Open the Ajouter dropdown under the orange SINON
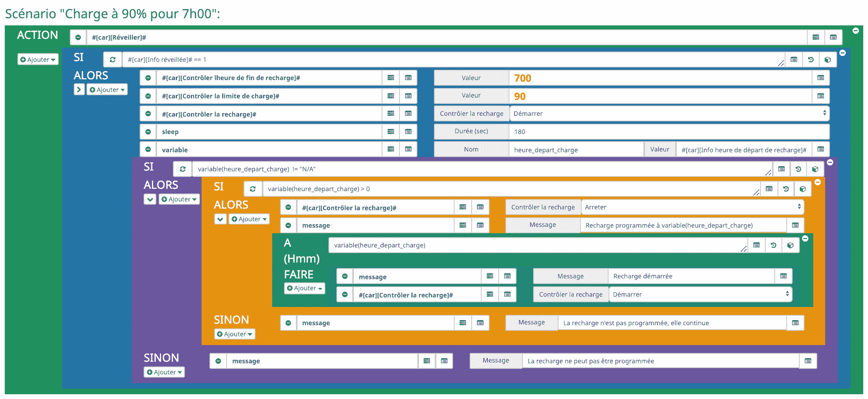This screenshot has width=868, height=399. tap(235, 334)
